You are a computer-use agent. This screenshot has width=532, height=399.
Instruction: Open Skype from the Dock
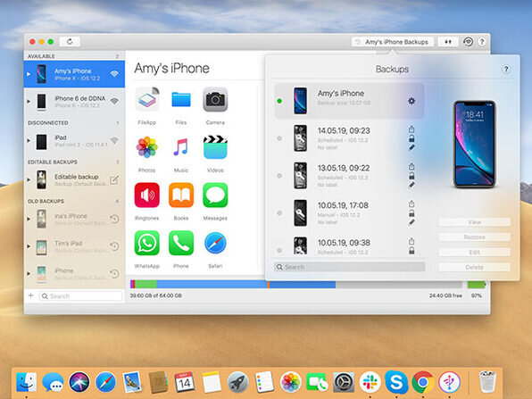pyautogui.click(x=396, y=382)
